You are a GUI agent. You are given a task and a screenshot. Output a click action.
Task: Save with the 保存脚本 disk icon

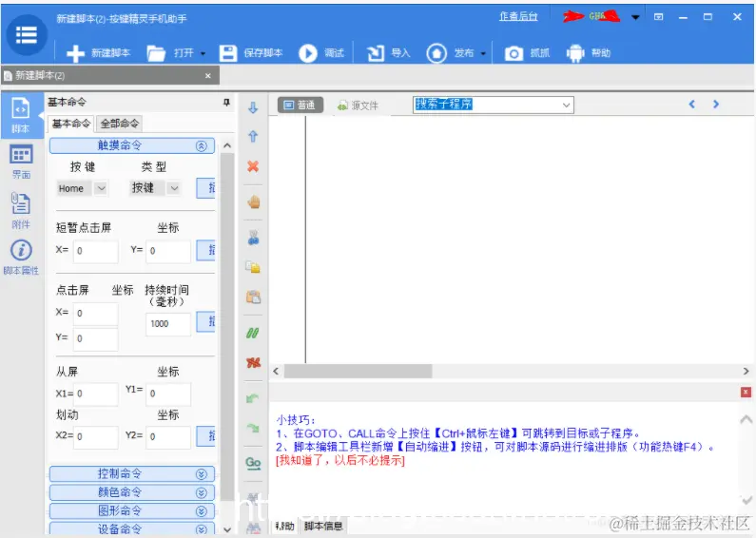[228, 53]
